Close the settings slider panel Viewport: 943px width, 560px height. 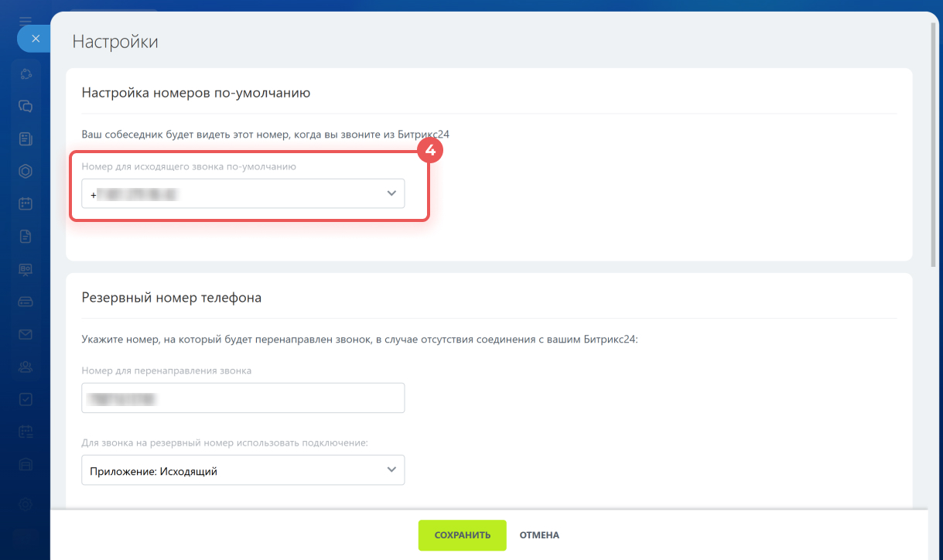[35, 39]
